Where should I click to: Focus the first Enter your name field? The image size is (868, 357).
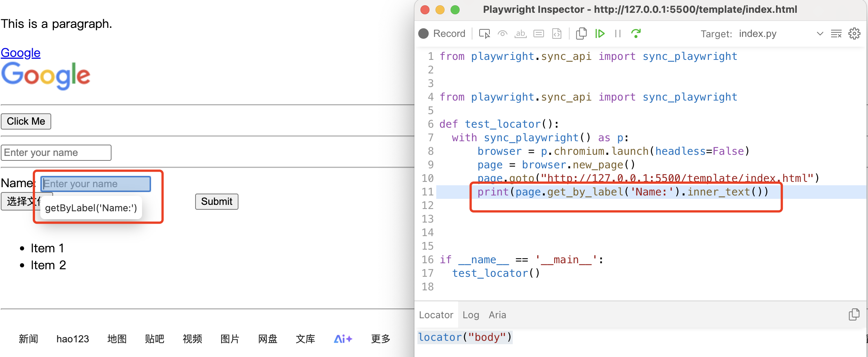tap(56, 153)
